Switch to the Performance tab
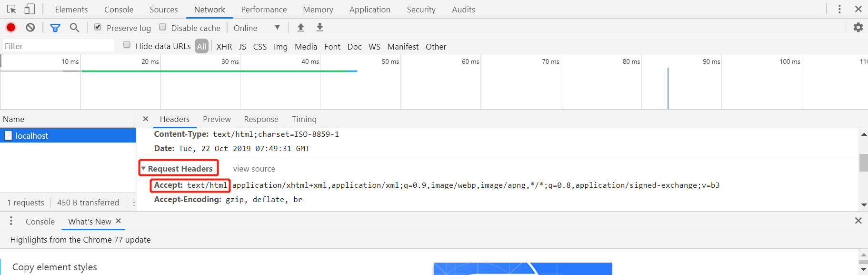 (264, 10)
